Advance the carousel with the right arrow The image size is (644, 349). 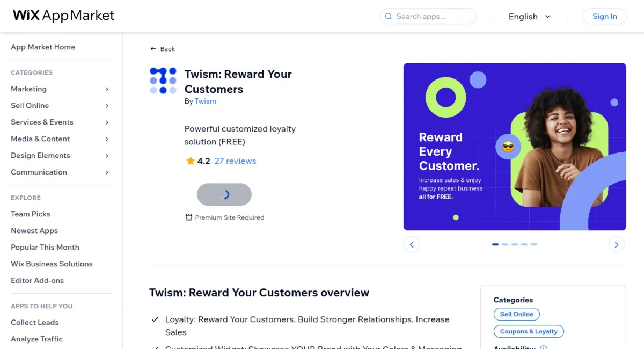tap(616, 244)
